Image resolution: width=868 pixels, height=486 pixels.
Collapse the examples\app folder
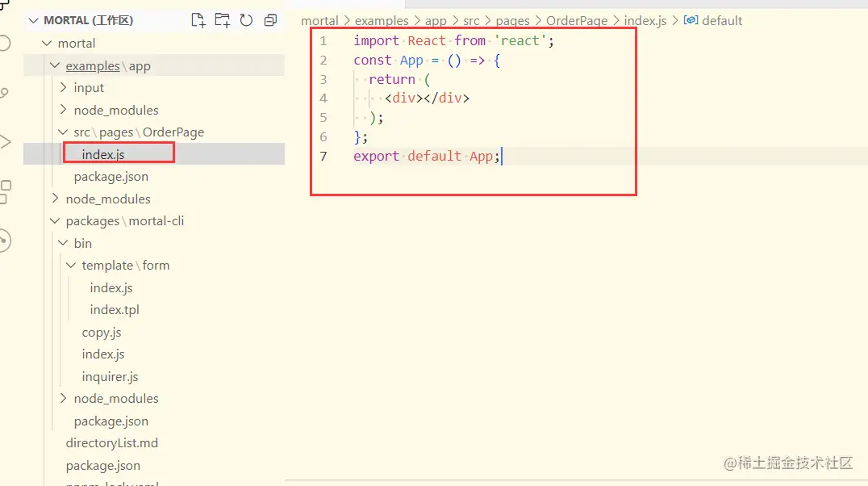[55, 65]
